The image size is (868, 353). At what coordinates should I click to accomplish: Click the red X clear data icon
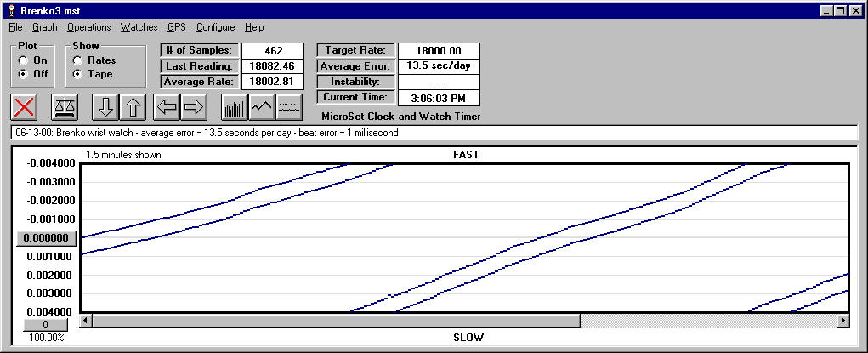pos(24,107)
